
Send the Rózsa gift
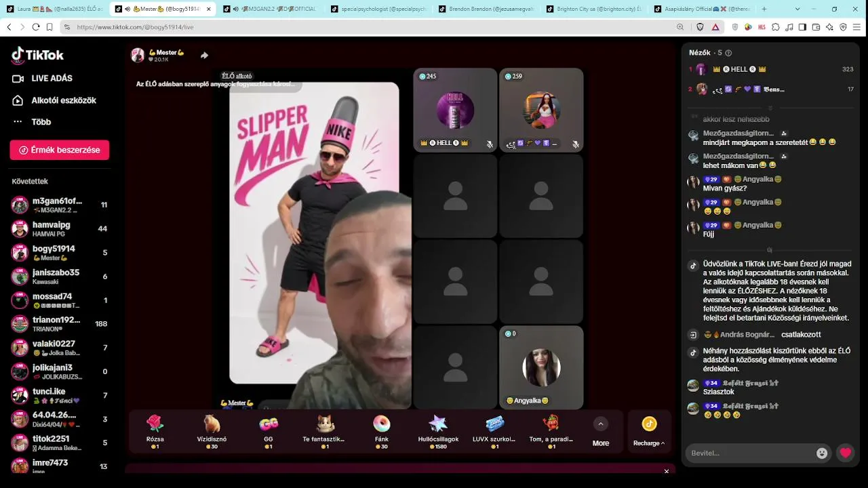155,432
